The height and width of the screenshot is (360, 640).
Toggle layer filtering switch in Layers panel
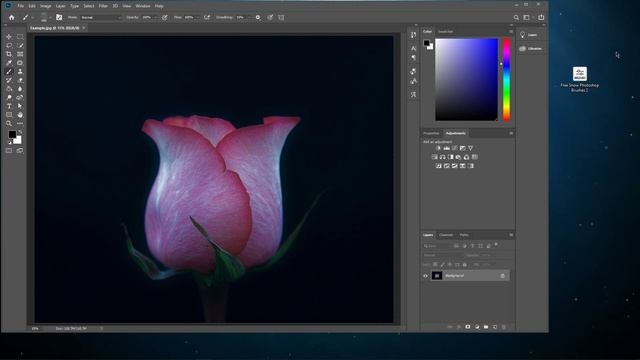(496, 245)
